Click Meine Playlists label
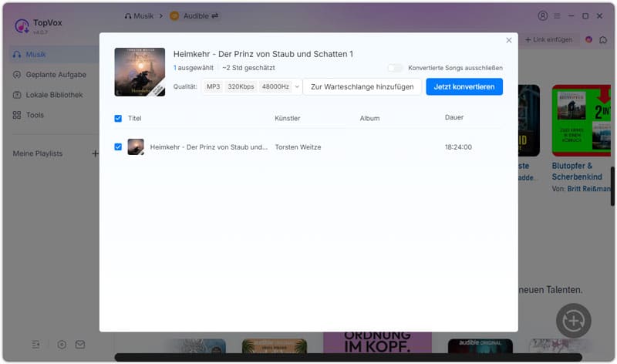Image resolution: width=617 pixels, height=364 pixels. [x=38, y=153]
